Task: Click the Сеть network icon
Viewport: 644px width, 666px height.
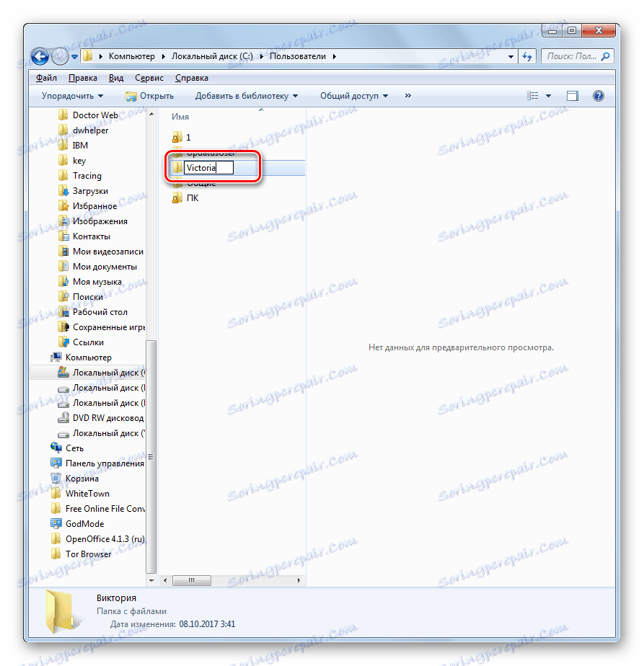Action: click(56, 448)
